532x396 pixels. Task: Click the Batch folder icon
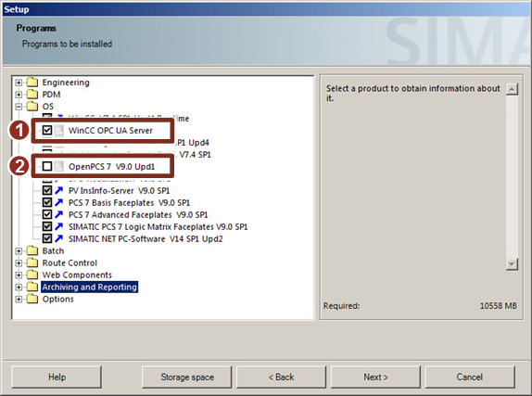32,250
